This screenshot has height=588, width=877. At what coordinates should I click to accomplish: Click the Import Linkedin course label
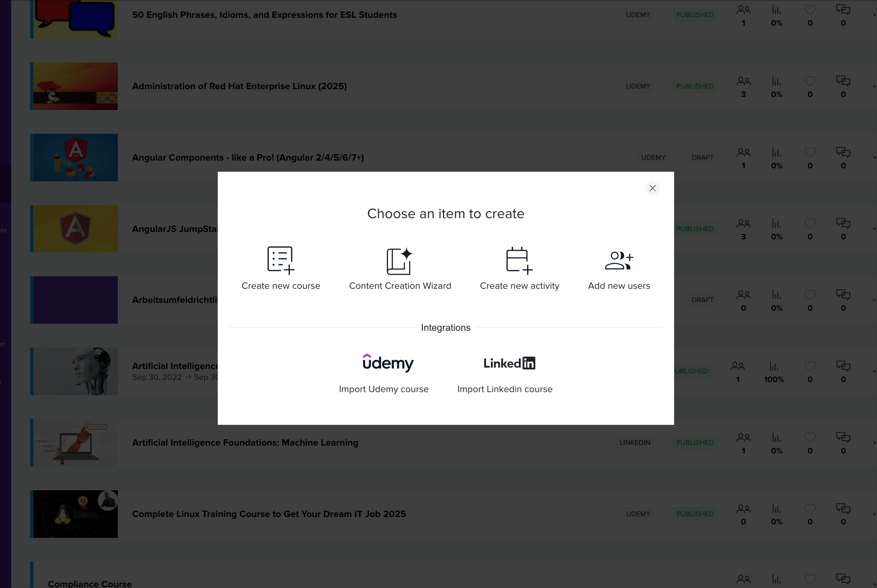click(x=505, y=389)
